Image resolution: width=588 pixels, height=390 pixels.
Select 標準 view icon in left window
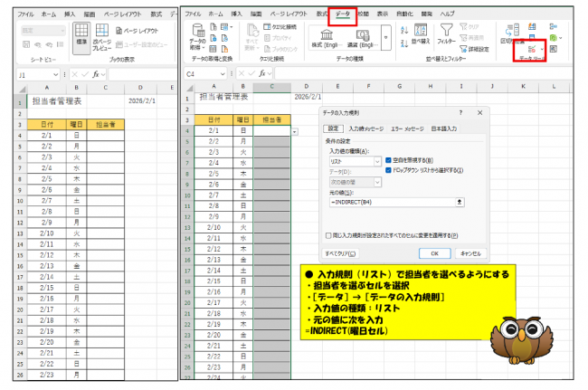click(82, 38)
